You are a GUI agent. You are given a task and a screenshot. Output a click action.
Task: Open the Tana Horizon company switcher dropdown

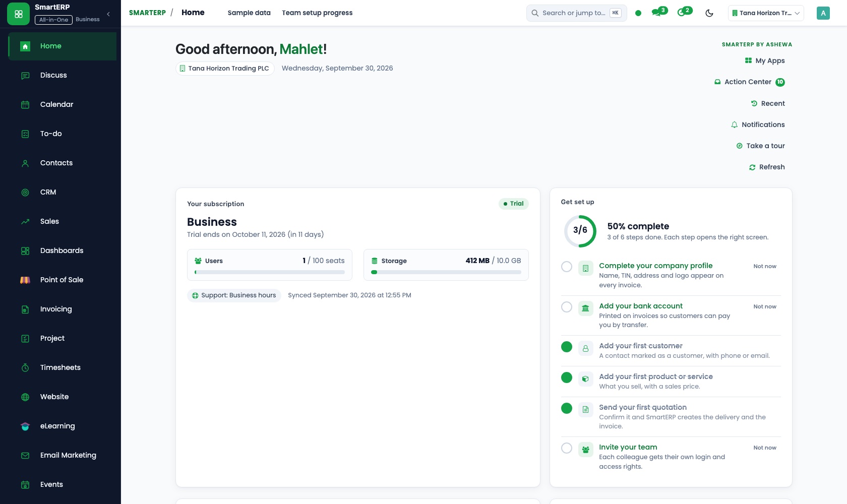tap(766, 13)
